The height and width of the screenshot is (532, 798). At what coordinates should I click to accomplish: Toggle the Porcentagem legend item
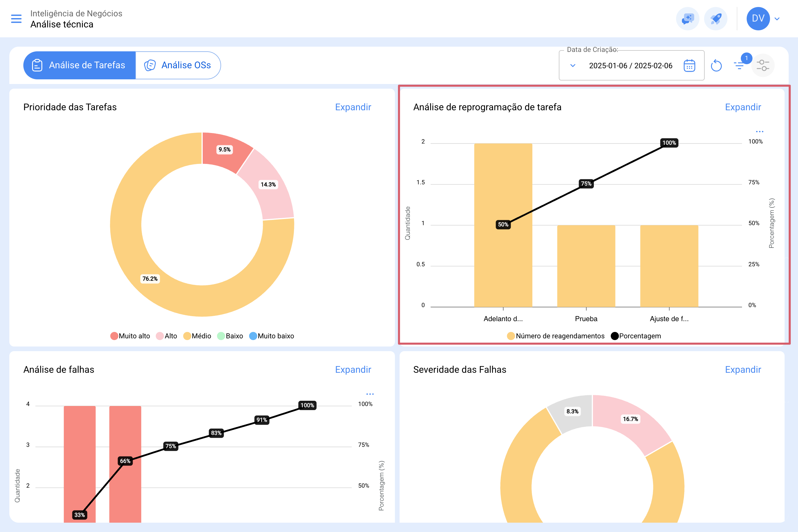click(636, 336)
